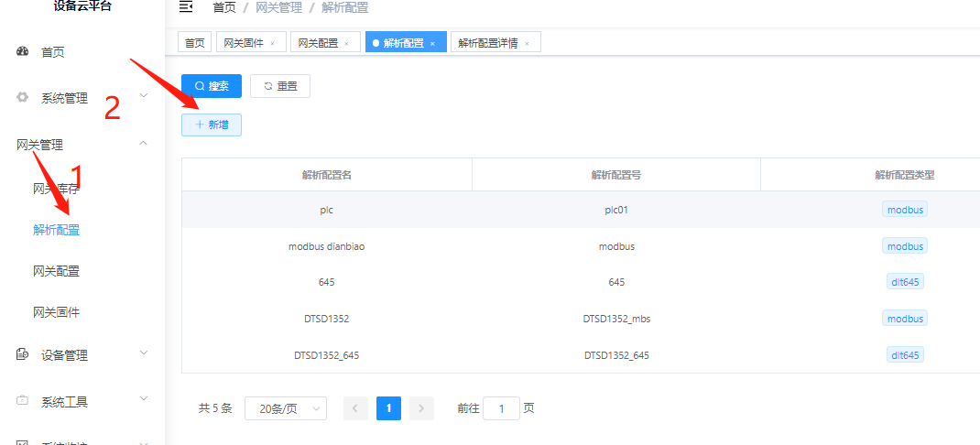Click the device icon beside 设备管理
Image resolution: width=980 pixels, height=445 pixels.
coord(23,355)
